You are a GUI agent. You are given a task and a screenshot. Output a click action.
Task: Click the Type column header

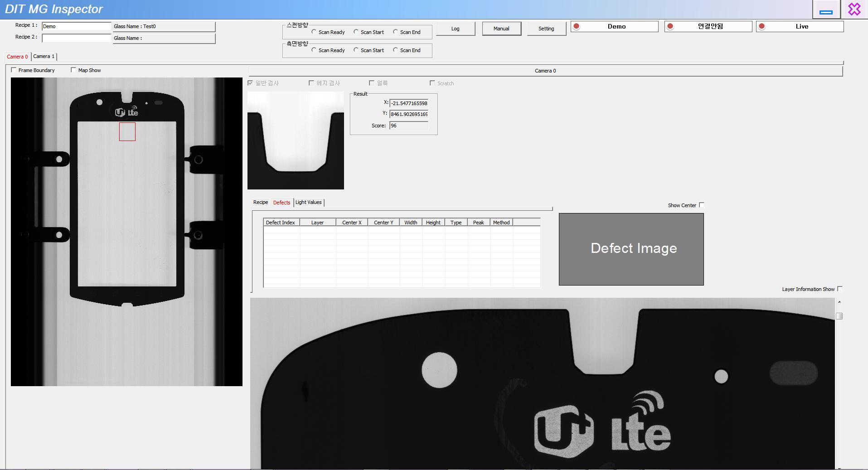[x=456, y=223]
